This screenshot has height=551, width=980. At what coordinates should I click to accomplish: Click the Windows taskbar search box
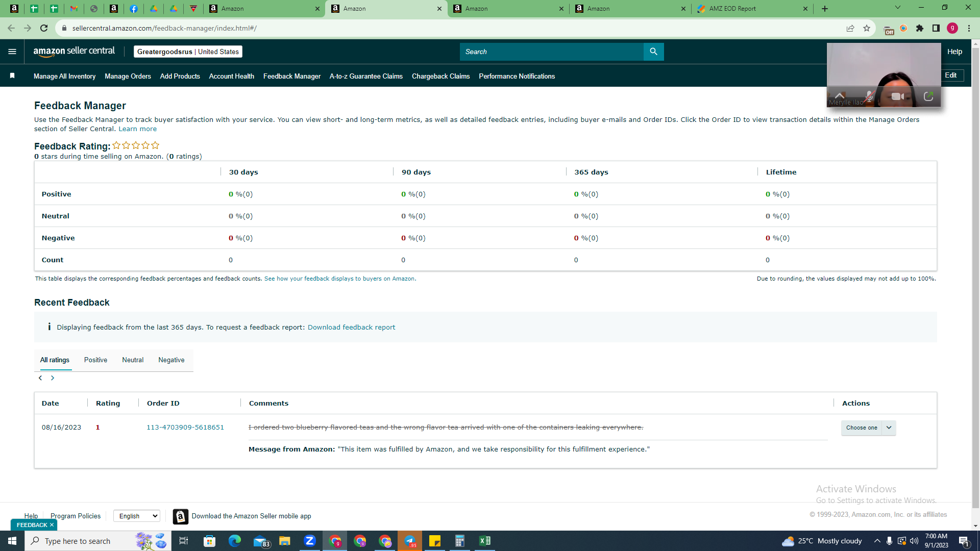coord(98,541)
